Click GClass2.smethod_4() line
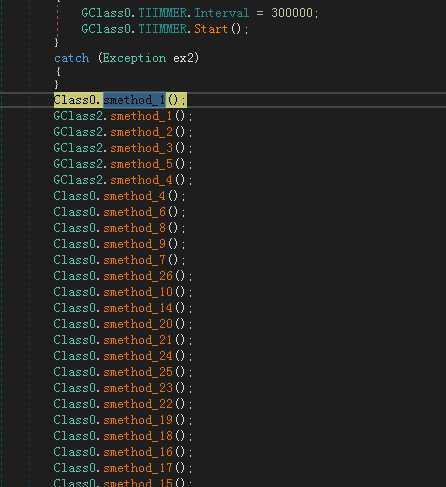 point(123,180)
